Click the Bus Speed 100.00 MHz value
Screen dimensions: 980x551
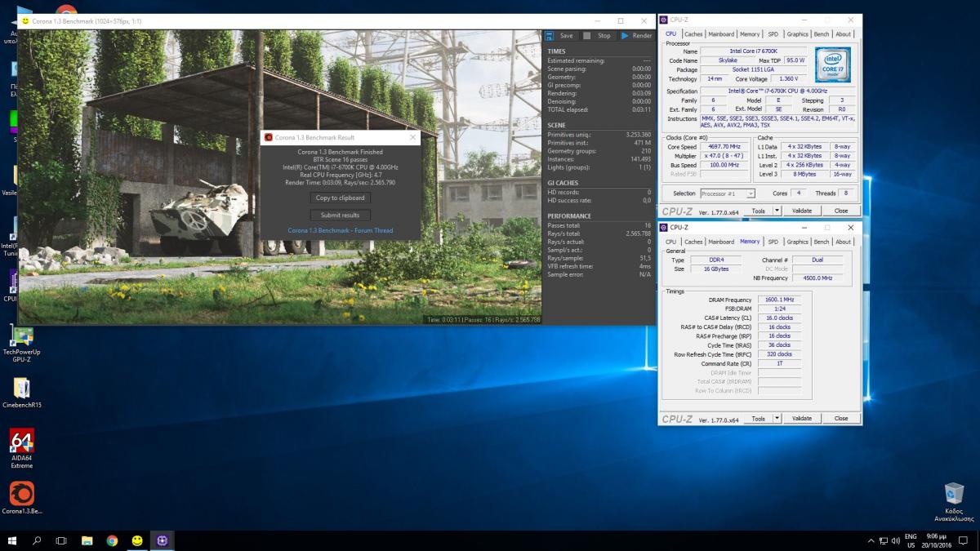724,165
